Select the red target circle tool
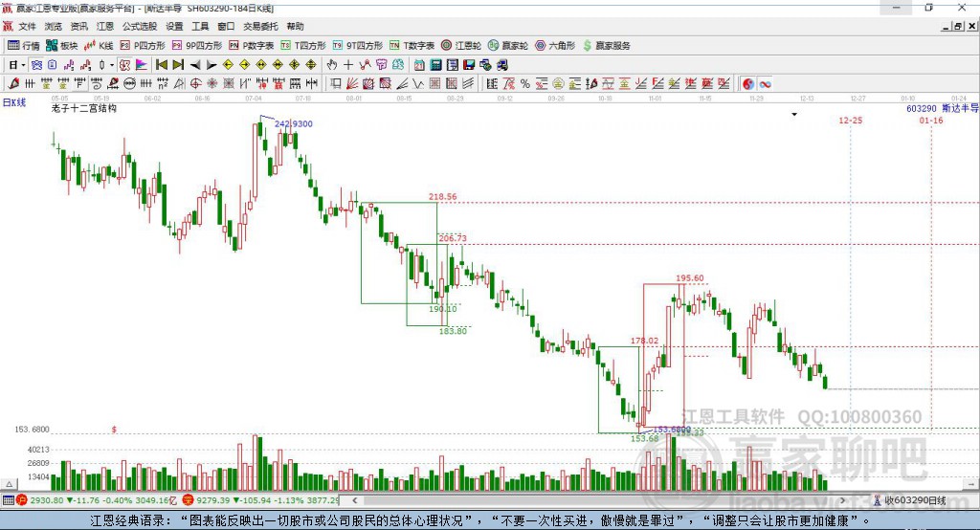Screen dimensions: 980x530 tap(195, 84)
